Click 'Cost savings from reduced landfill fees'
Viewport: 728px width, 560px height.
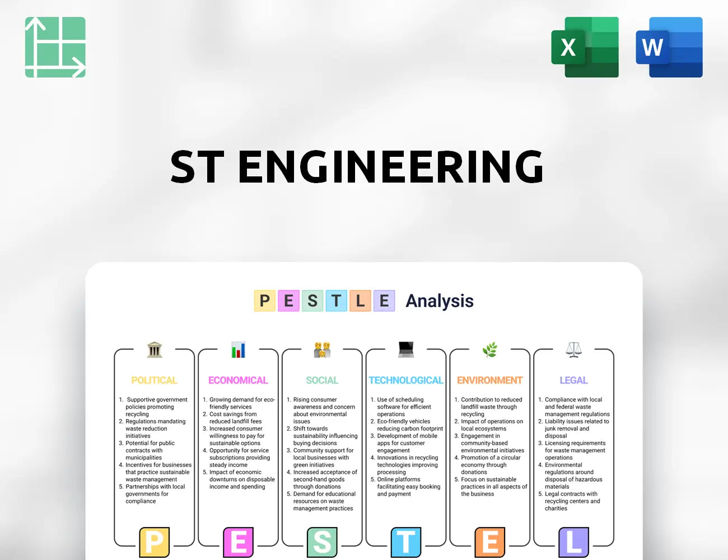(232, 418)
